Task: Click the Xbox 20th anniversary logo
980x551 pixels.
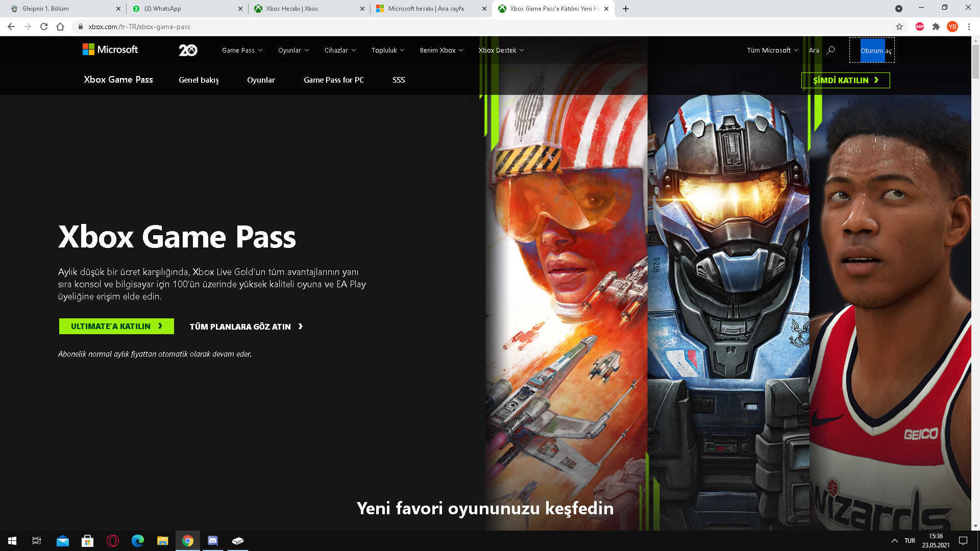Action: coord(188,50)
